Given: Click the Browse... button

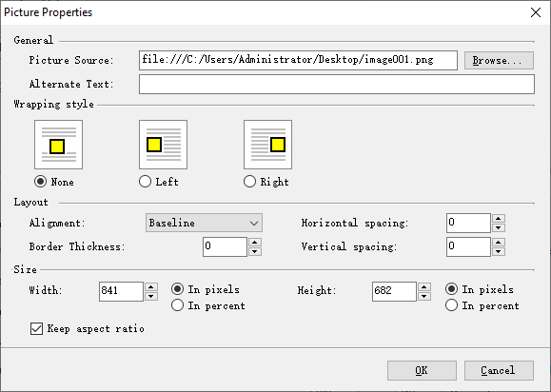Looking at the screenshot, I should pyautogui.click(x=499, y=60).
